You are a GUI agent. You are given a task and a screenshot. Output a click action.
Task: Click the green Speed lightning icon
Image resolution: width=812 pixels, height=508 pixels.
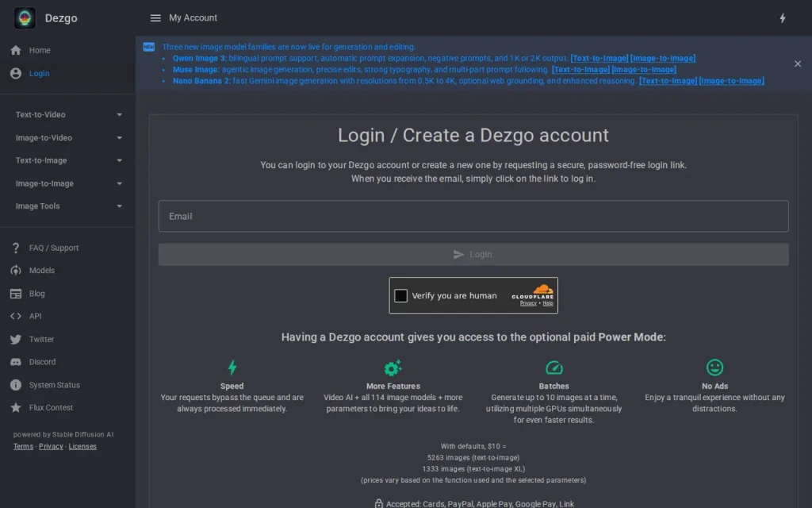pyautogui.click(x=232, y=368)
